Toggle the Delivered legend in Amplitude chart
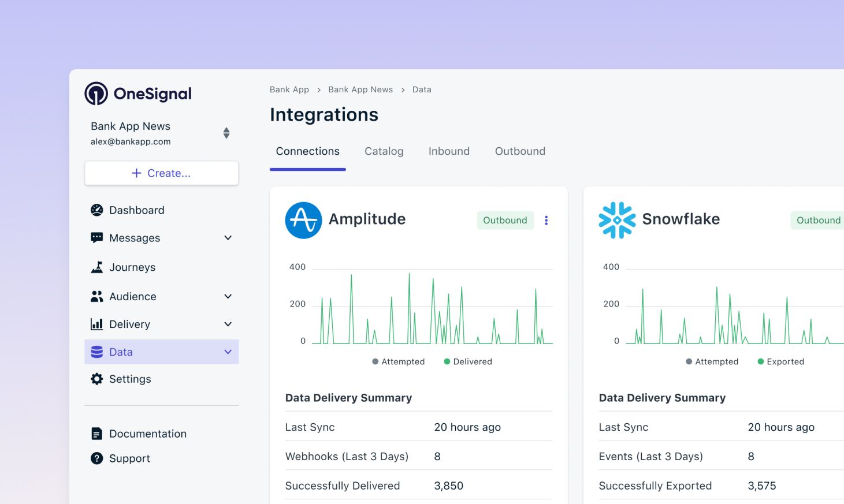The image size is (844, 504). click(468, 361)
